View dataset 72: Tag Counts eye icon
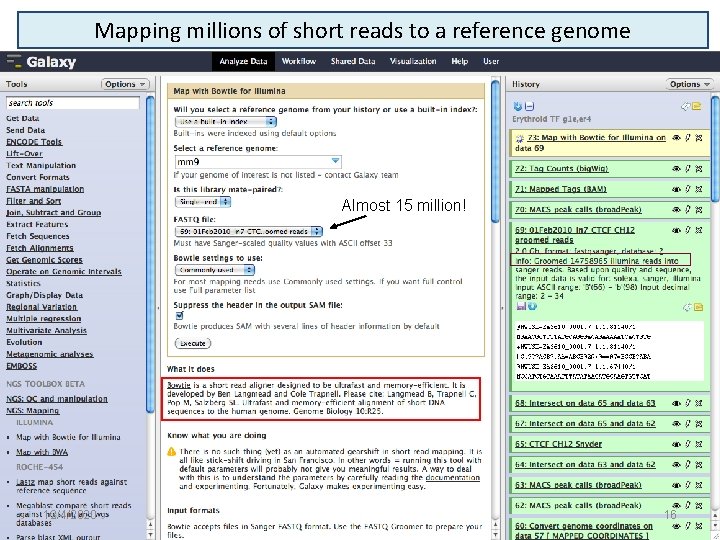 tap(676, 169)
